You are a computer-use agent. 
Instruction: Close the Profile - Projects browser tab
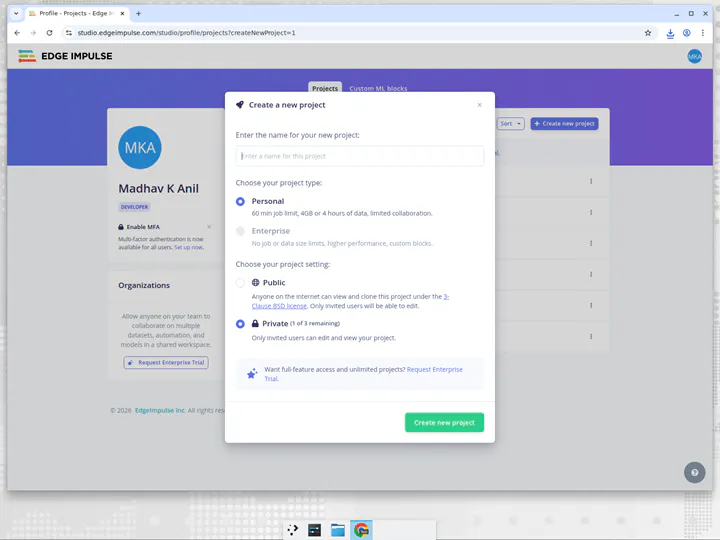point(122,13)
